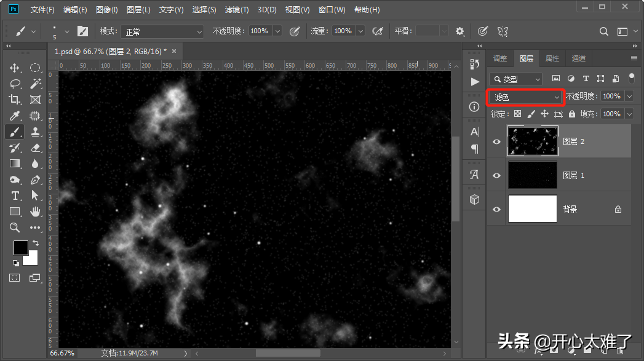
Task: Toggle visibility of 图层 1
Action: (497, 175)
